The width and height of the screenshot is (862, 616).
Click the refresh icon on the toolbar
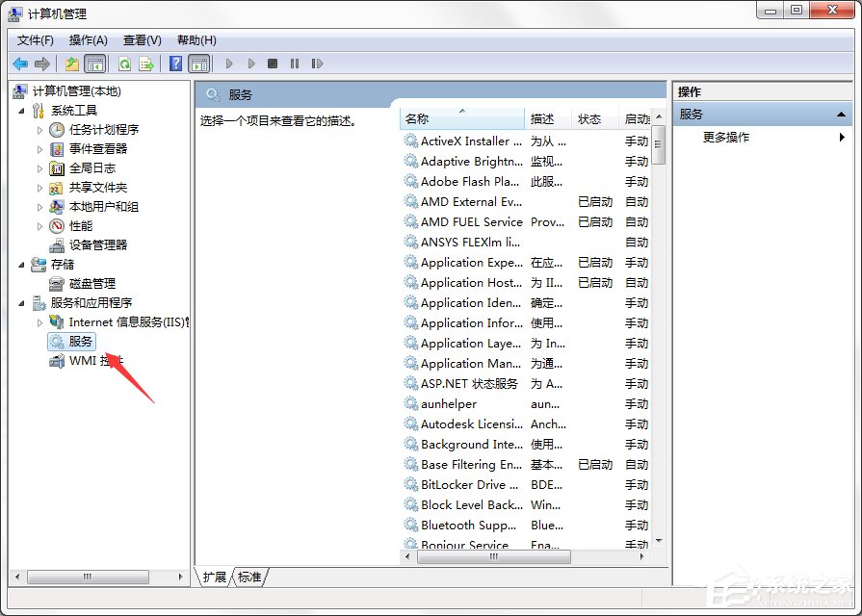(123, 64)
